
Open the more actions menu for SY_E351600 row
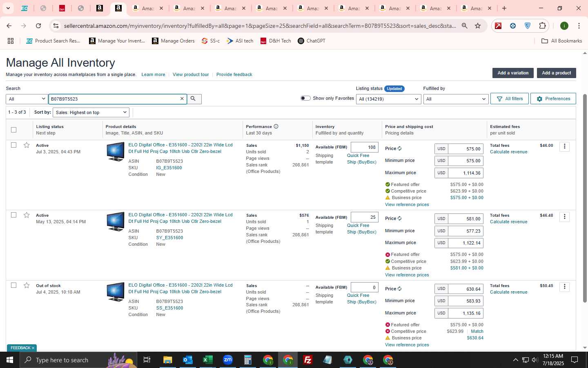tap(564, 217)
